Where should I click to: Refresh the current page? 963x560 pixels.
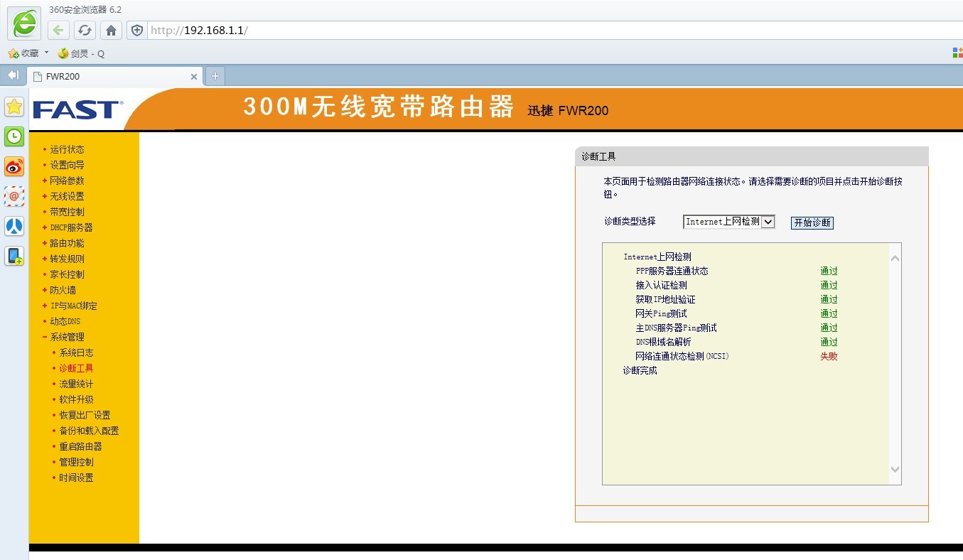tap(85, 31)
